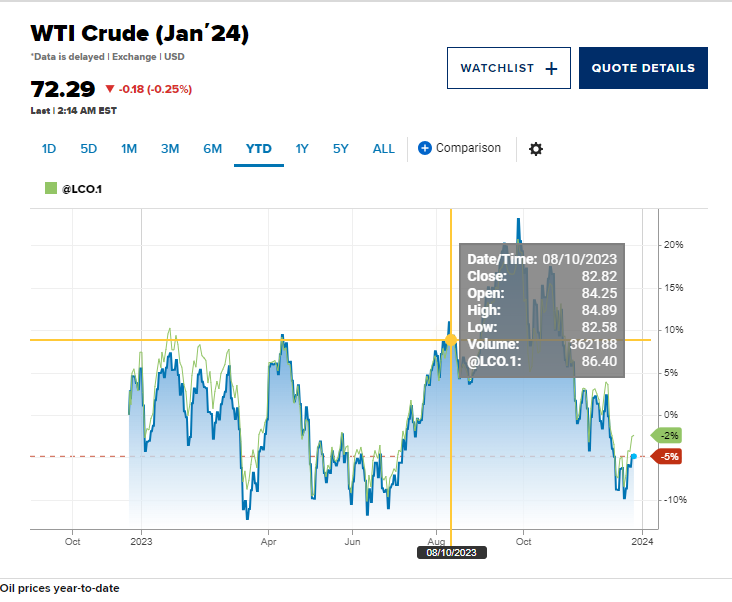Open the Quote Details button

tap(643, 68)
